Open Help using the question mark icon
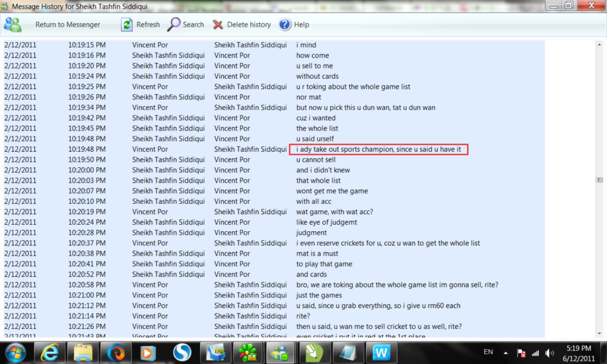Screen dimensions: 607x364 (285, 24)
